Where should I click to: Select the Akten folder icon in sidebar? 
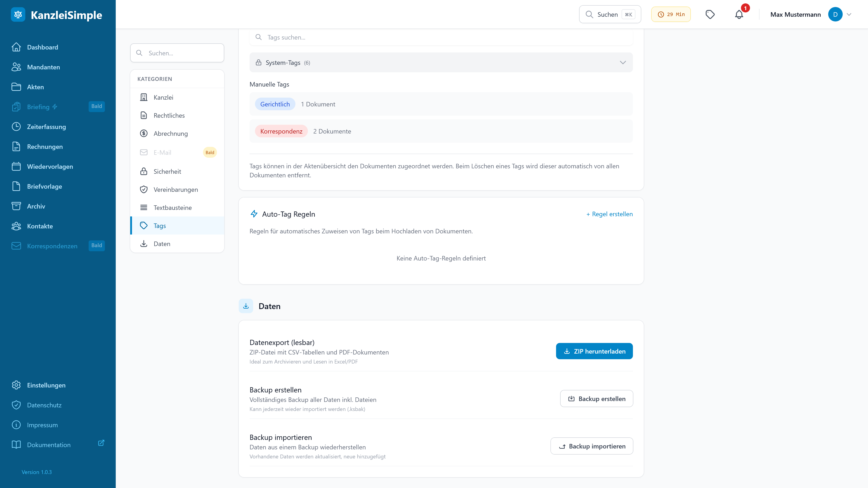tap(17, 87)
